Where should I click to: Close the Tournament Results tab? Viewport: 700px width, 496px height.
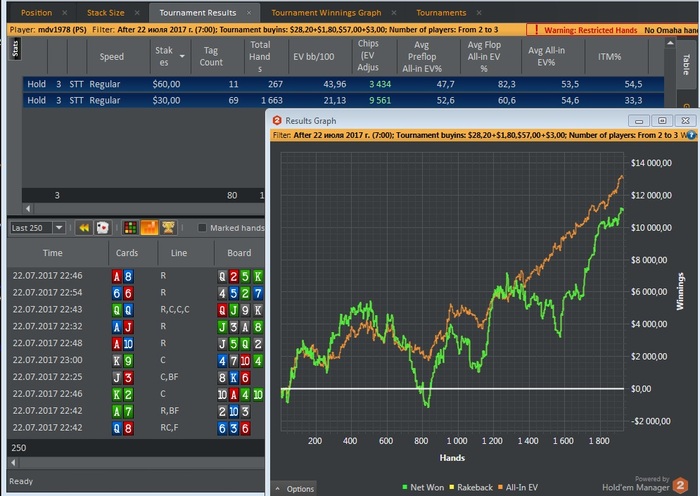pos(249,13)
